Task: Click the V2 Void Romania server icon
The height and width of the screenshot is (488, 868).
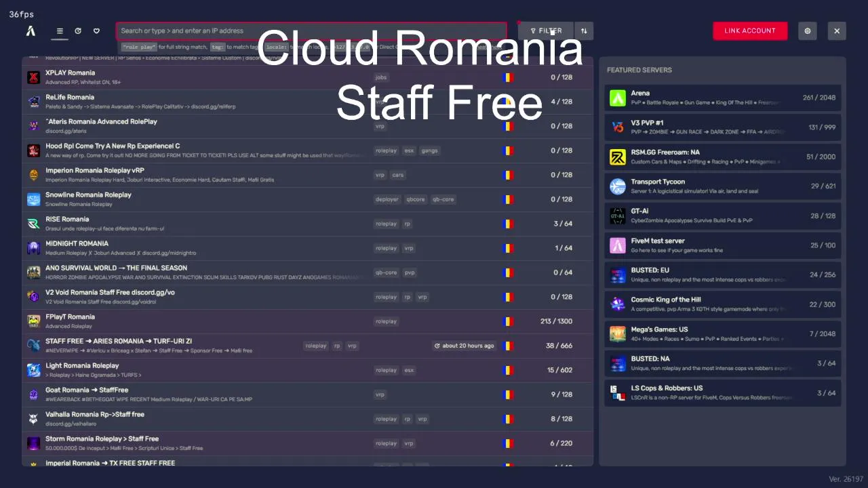Action: pos(33,297)
